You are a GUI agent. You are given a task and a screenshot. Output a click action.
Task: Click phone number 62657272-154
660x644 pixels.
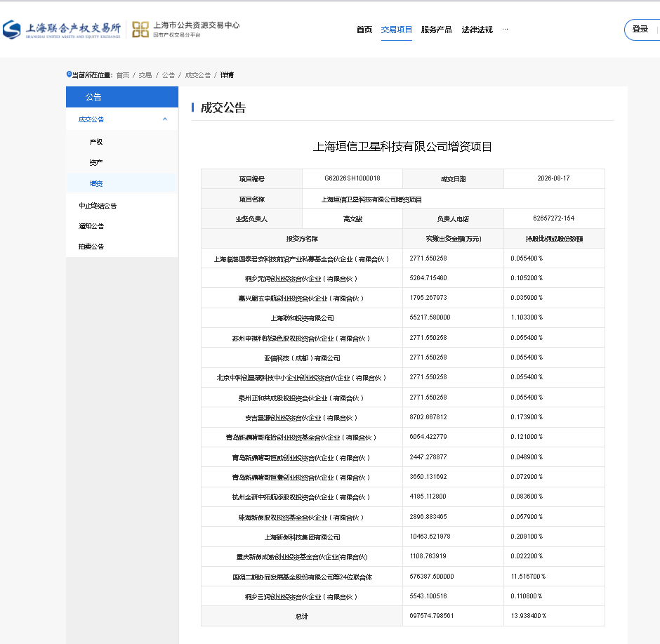click(553, 218)
